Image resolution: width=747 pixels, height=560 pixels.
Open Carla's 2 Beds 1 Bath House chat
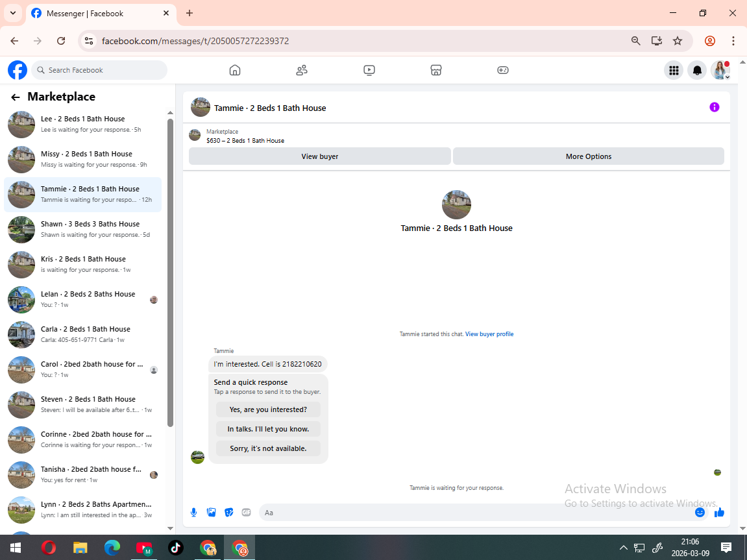click(x=83, y=334)
